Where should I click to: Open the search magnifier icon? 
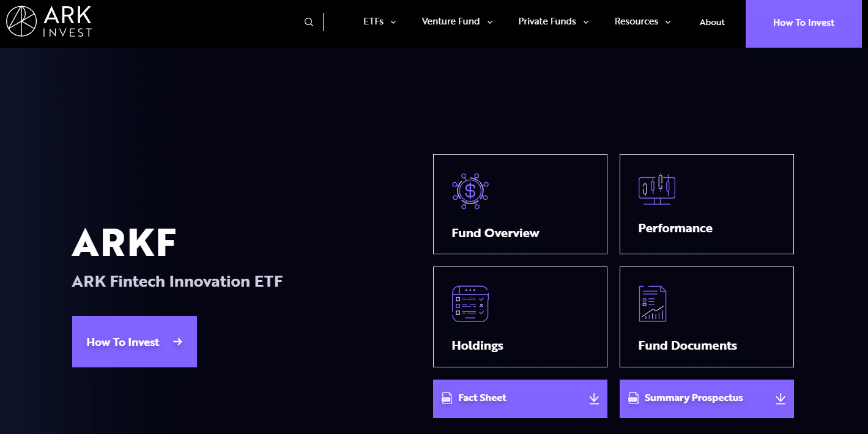click(x=309, y=22)
